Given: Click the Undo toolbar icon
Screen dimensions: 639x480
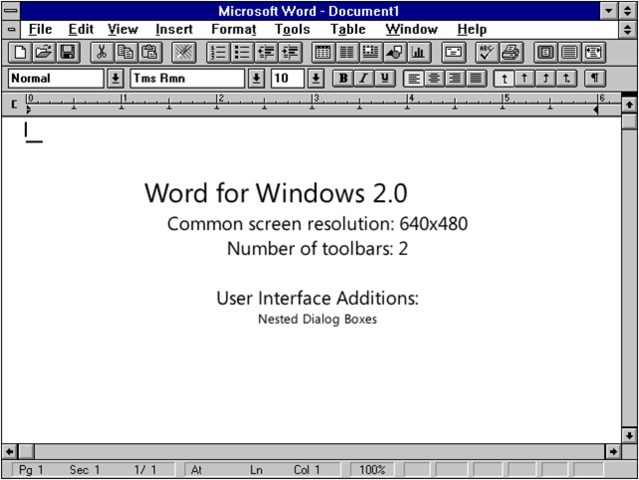Looking at the screenshot, I should coord(184,53).
